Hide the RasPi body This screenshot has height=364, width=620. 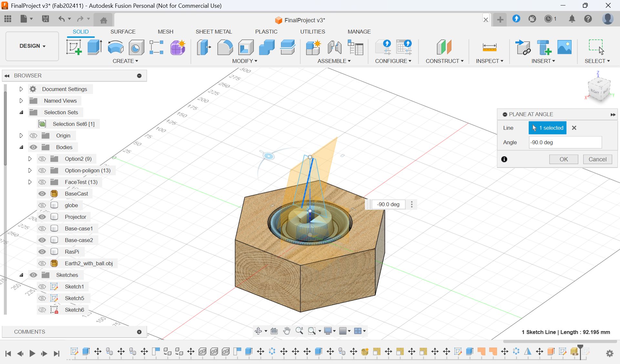[42, 252]
